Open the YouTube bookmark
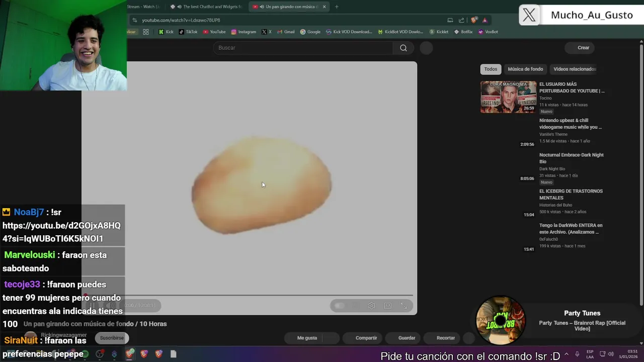 pos(214,32)
